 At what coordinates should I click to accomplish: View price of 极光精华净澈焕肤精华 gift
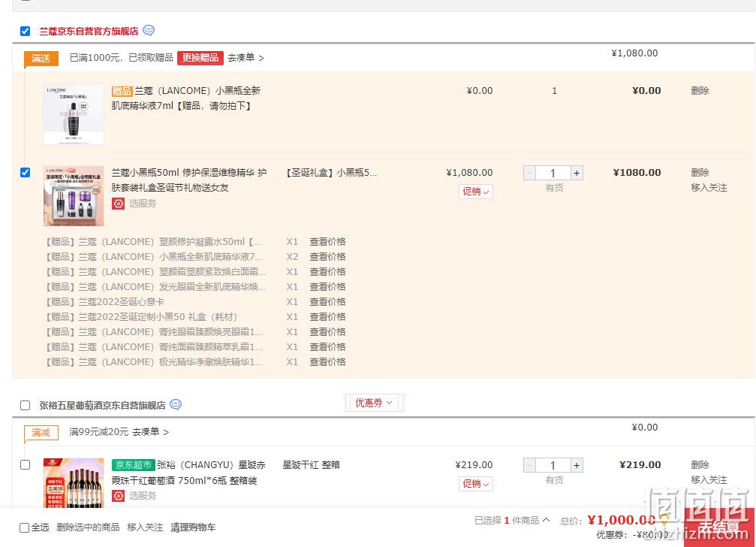coord(327,361)
